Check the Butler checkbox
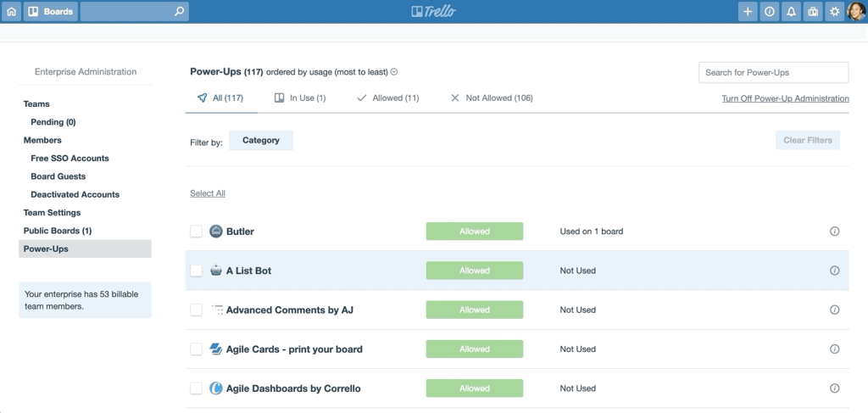Viewport: 868px width, 413px height. (x=196, y=232)
